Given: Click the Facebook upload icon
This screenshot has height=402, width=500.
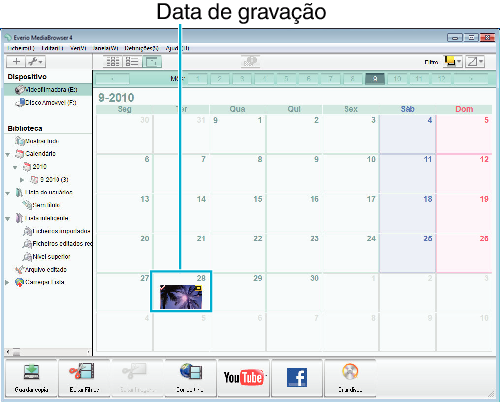Looking at the screenshot, I should pos(297,378).
